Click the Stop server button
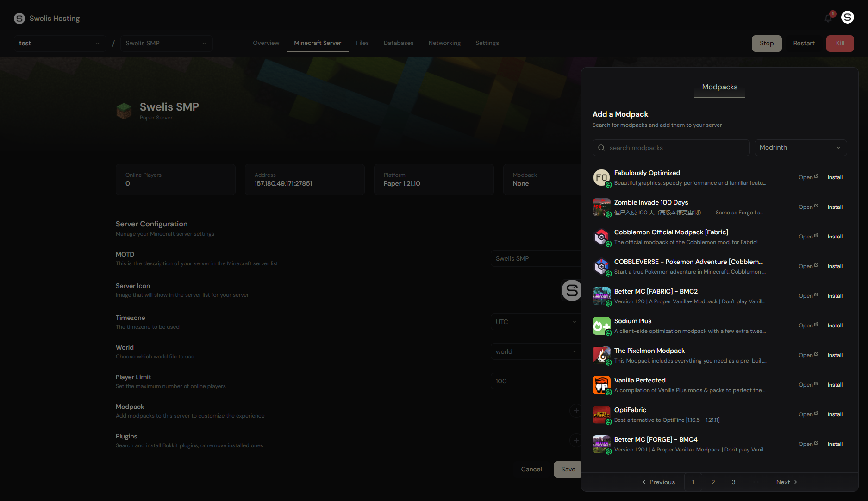 pyautogui.click(x=766, y=43)
